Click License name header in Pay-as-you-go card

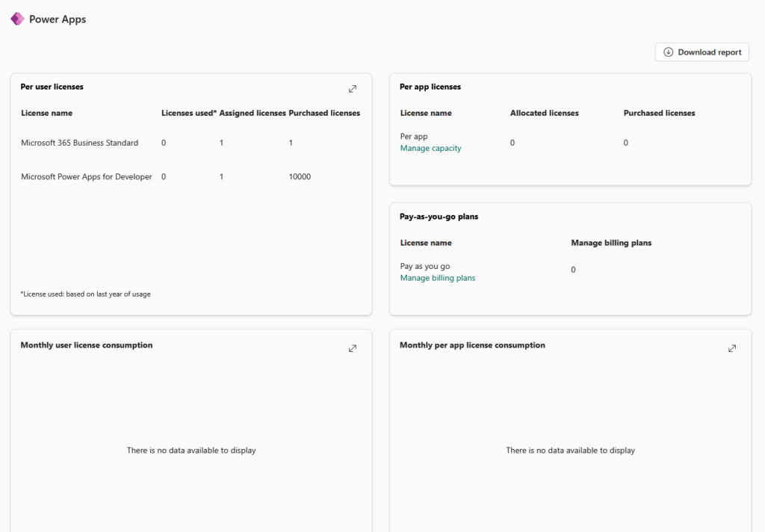(x=426, y=243)
